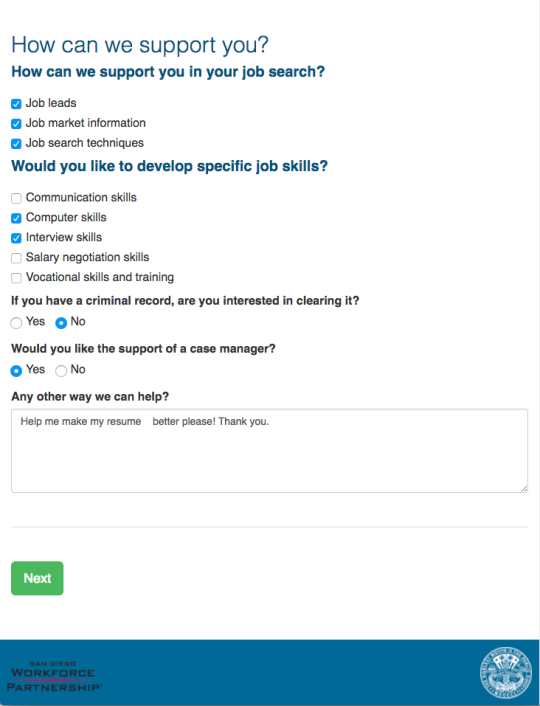Grab the text area resize handle
This screenshot has width=540, height=706.
pos(524,489)
